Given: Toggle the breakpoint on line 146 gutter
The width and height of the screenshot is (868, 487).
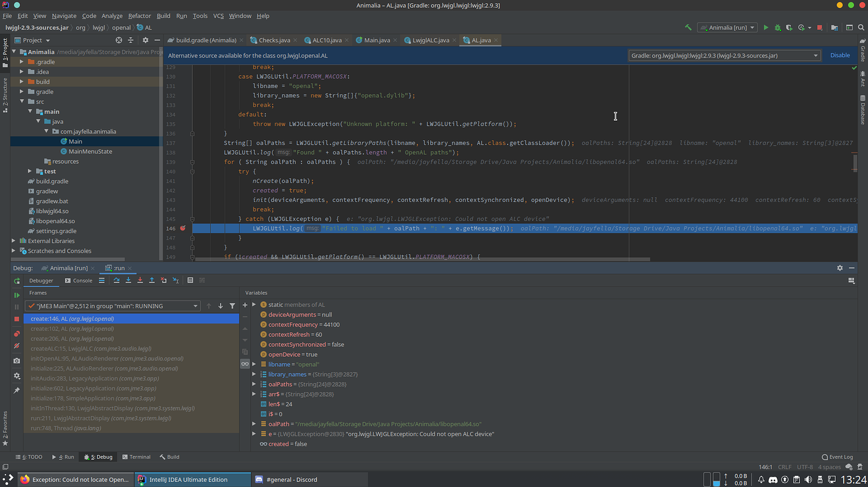Looking at the screenshot, I should (x=182, y=228).
